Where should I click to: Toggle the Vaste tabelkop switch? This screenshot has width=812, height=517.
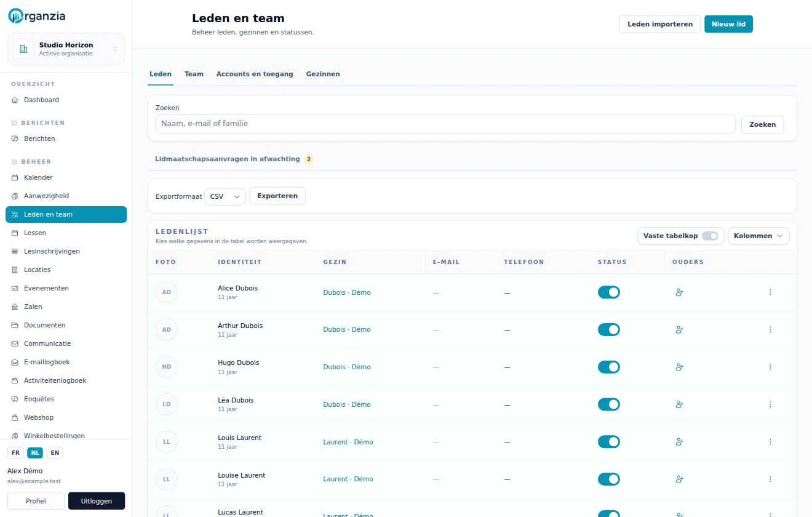(710, 236)
